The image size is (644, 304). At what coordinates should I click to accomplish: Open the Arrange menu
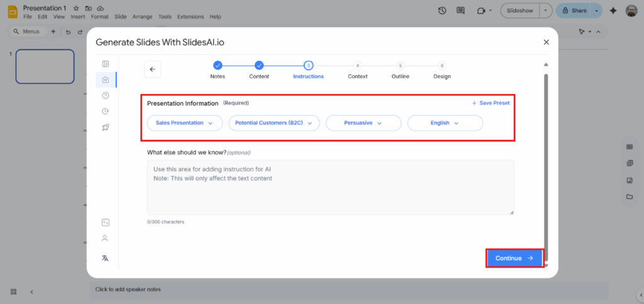click(143, 16)
